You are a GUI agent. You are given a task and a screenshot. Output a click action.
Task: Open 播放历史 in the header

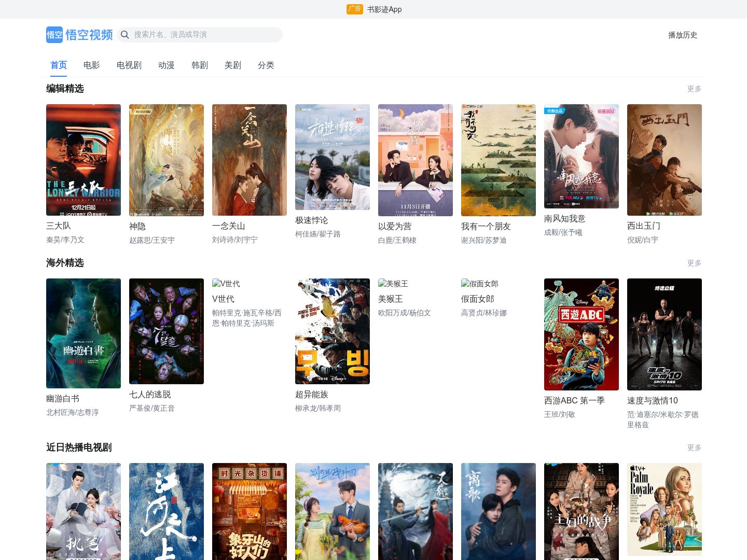tap(683, 35)
